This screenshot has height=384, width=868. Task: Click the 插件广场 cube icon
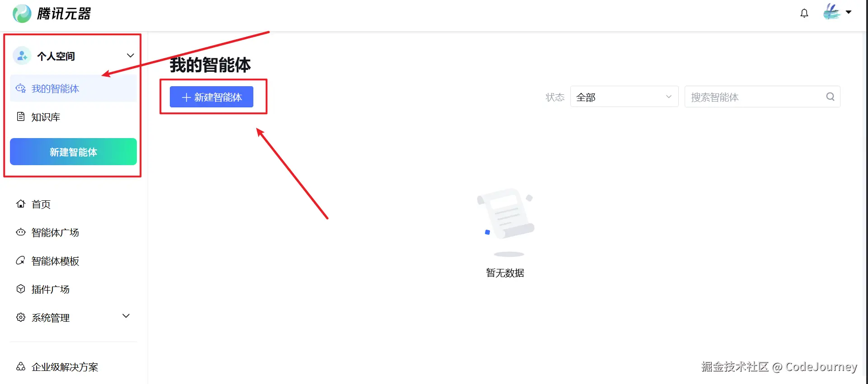point(21,289)
